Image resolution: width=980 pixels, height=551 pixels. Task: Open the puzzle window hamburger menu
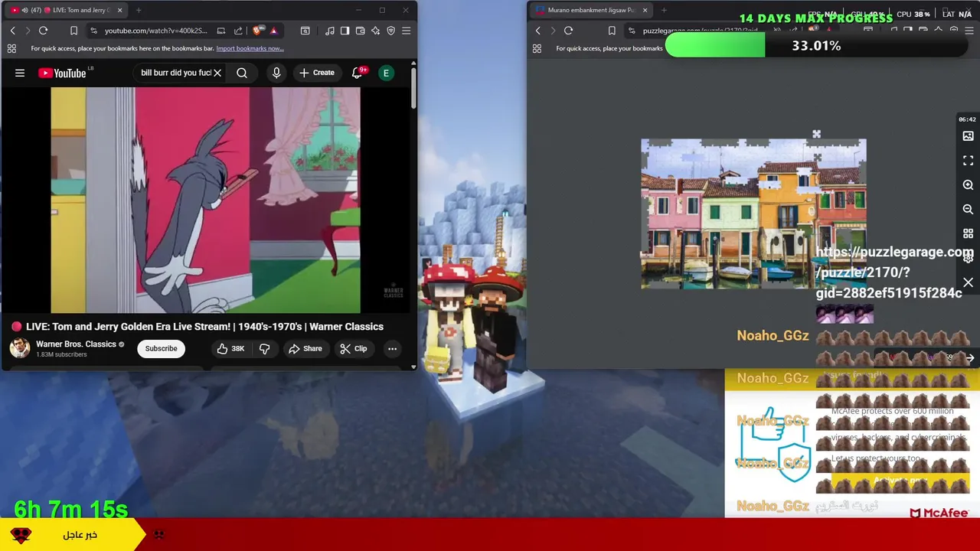969,31
